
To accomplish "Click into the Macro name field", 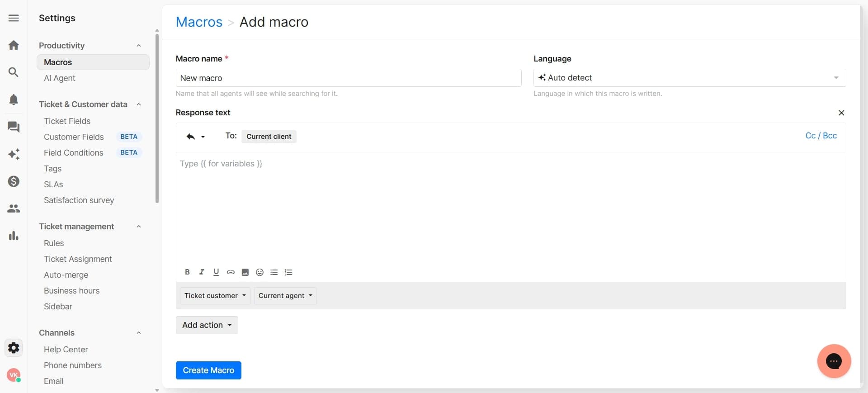I will [x=348, y=78].
